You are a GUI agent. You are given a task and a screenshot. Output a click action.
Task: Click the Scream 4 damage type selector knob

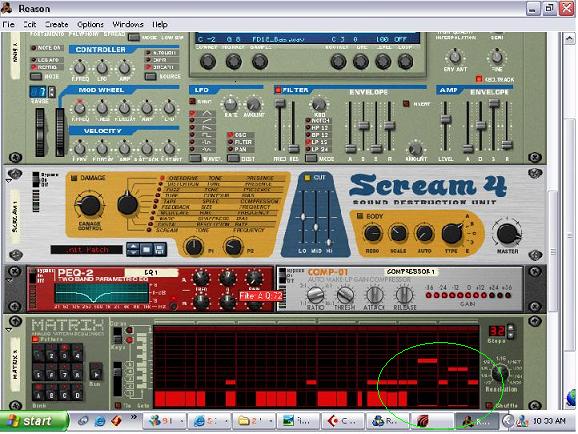127,204
